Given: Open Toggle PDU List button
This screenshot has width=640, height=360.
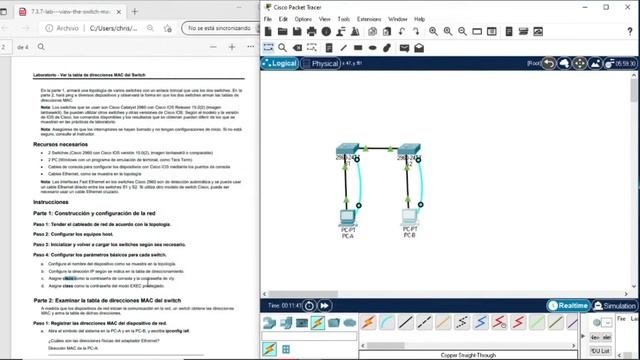Looking at the screenshot, I should (x=600, y=351).
